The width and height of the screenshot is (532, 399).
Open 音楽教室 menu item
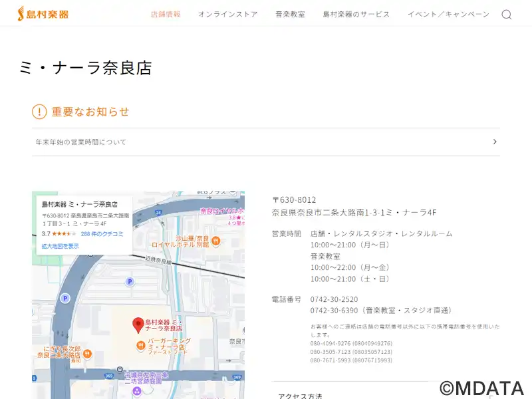click(290, 14)
